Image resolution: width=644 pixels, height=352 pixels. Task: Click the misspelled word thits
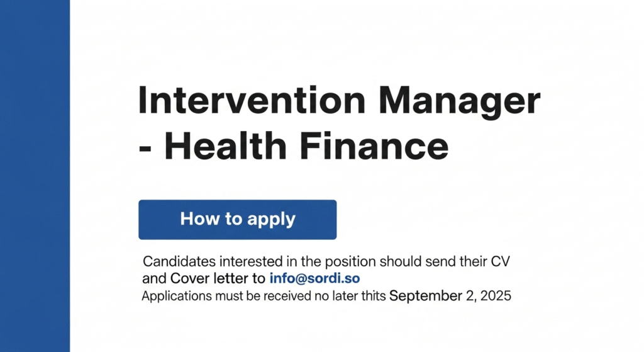coord(374,296)
